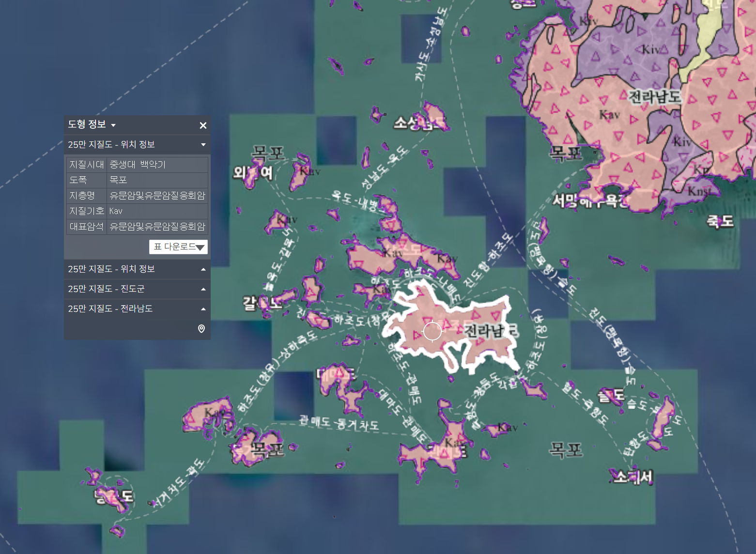
Task: Select the 지질기호 Kav table row
Action: tap(137, 211)
